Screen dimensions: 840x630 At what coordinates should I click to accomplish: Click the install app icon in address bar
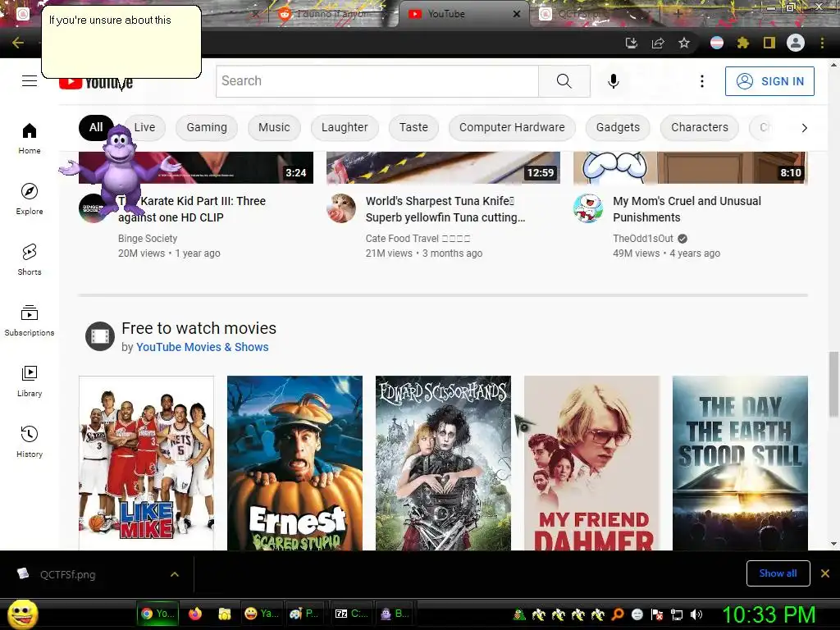(x=632, y=43)
